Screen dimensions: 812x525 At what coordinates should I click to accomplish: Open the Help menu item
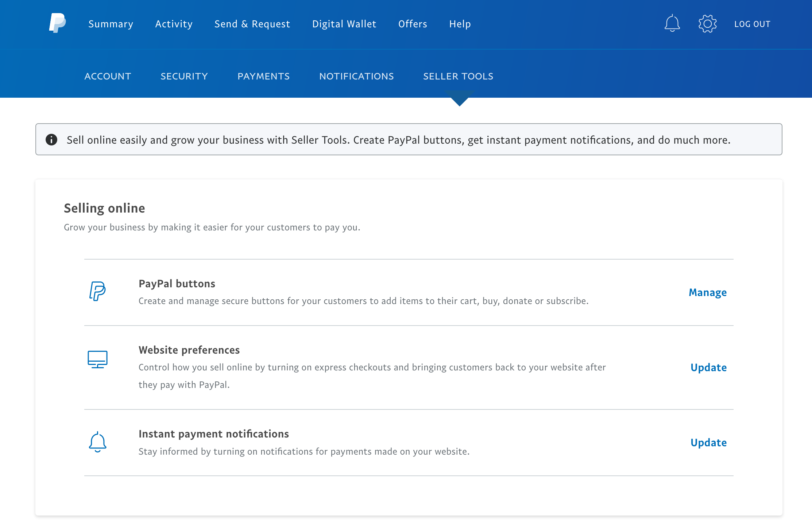tap(460, 24)
